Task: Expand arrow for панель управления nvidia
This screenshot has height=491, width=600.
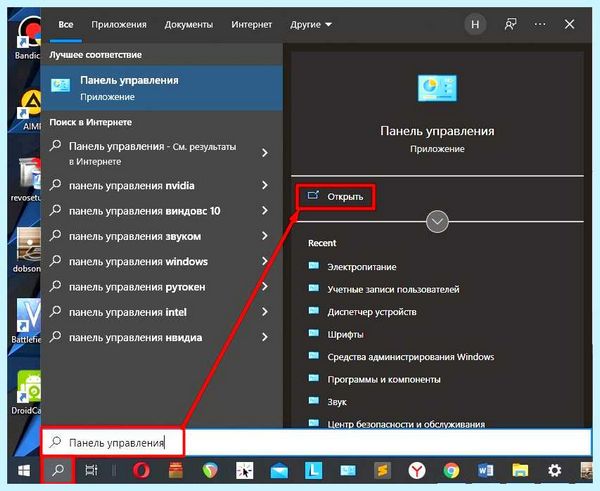Action: (265, 186)
